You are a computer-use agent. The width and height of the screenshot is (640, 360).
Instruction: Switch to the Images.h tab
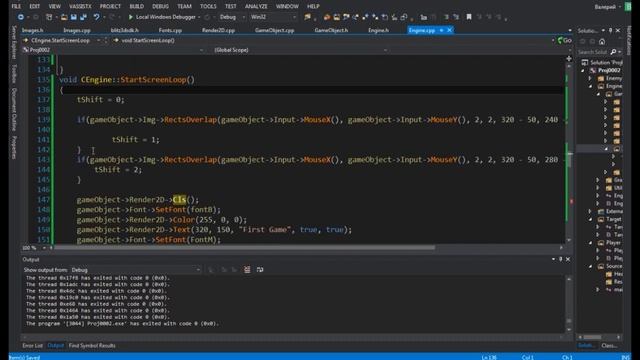click(32, 30)
